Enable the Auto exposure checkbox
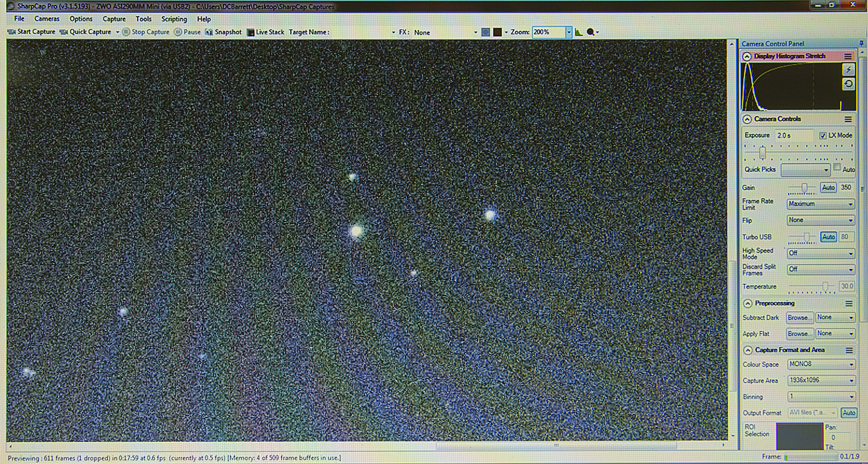Viewport: 868px width, 464px height. pos(837,168)
